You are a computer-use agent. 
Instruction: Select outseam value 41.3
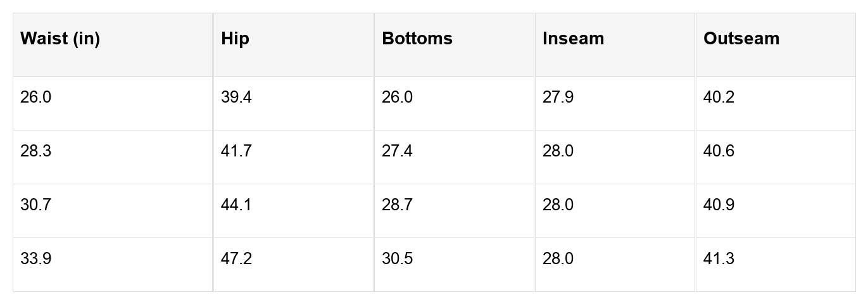pyautogui.click(x=719, y=259)
